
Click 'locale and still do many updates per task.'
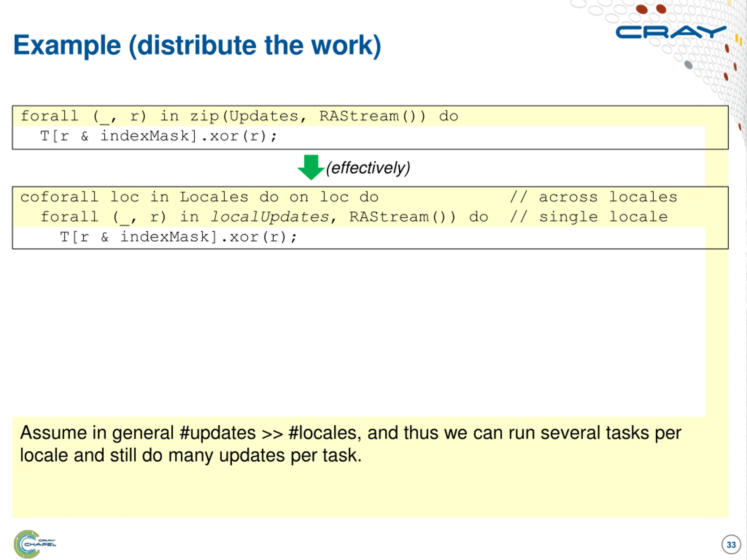click(x=191, y=455)
